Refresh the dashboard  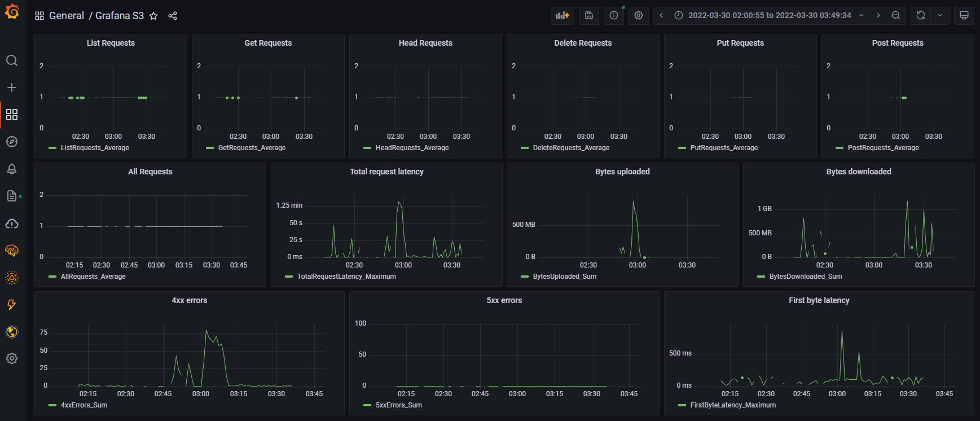coord(921,16)
